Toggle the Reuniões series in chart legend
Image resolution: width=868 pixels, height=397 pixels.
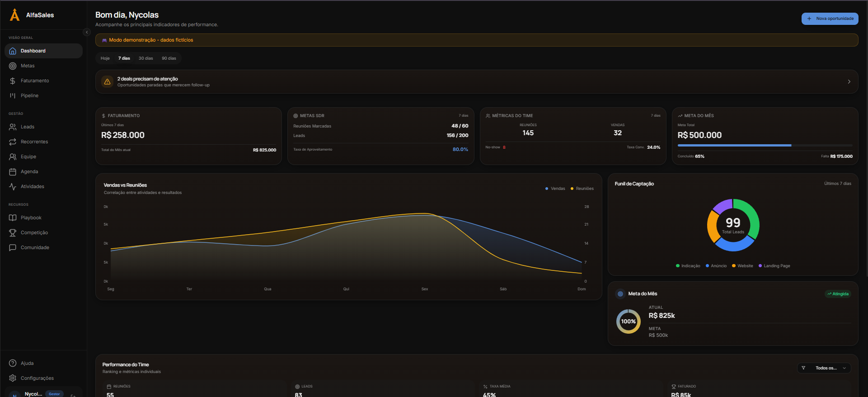coord(582,189)
